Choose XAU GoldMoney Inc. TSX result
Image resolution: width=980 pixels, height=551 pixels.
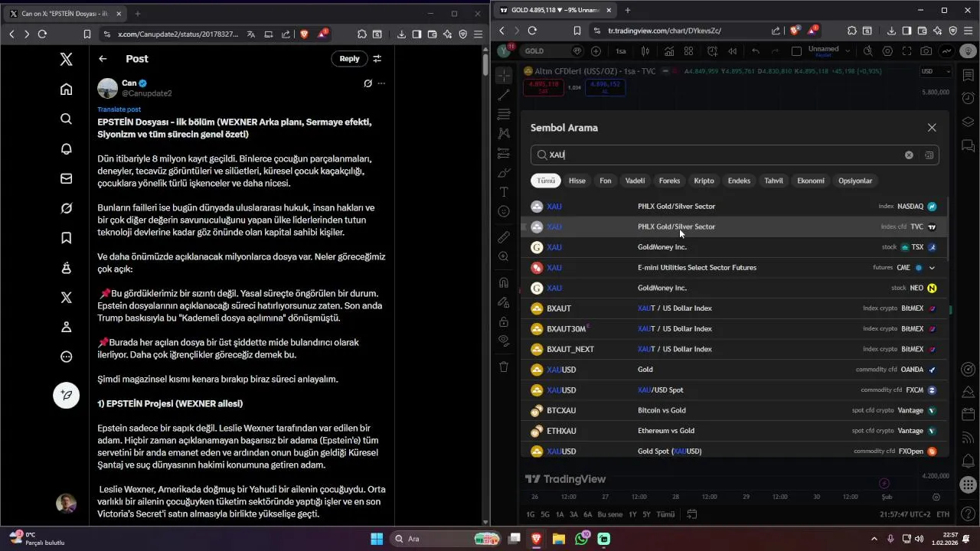[x=733, y=247]
